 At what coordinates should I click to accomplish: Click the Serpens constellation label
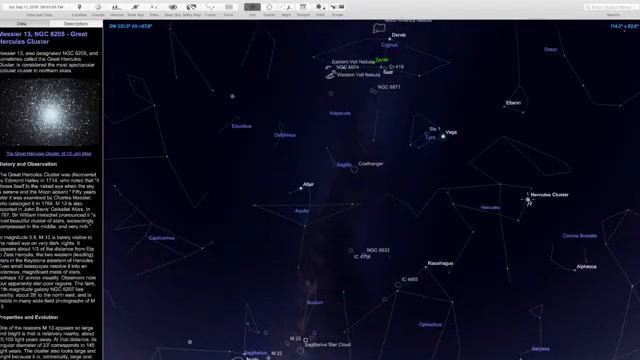click(x=541, y=349)
